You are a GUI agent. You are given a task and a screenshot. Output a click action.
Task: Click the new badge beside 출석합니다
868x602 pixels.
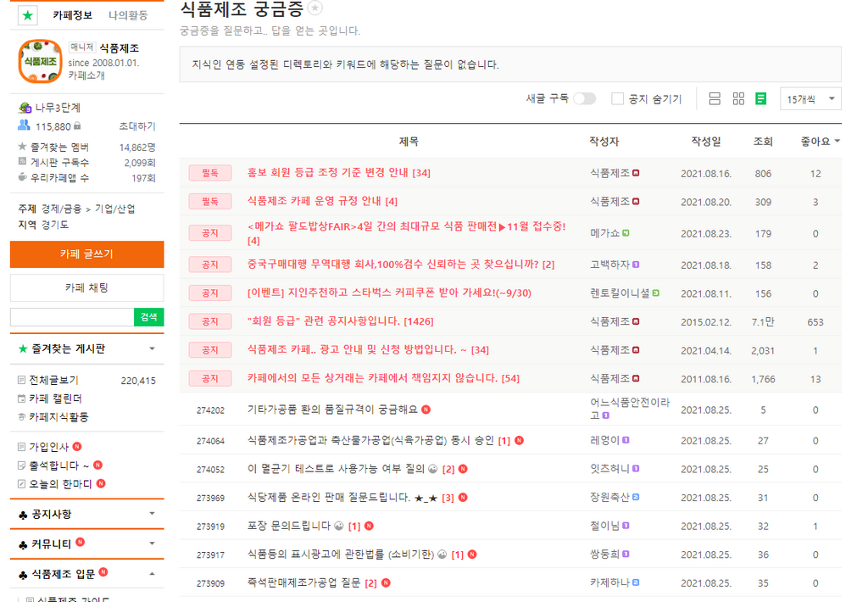click(x=98, y=465)
